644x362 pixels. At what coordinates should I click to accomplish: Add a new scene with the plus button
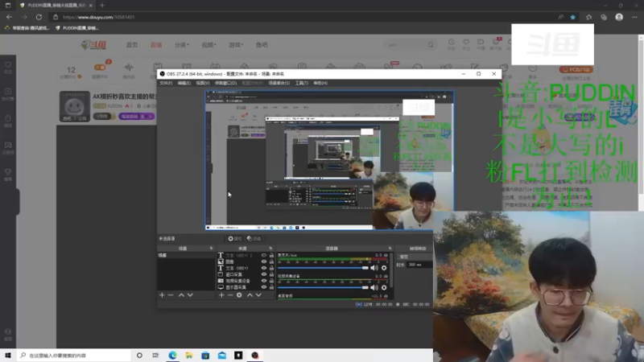162,295
